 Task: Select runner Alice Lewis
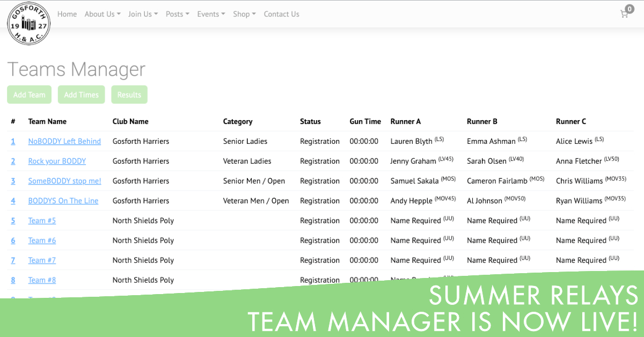(x=574, y=141)
